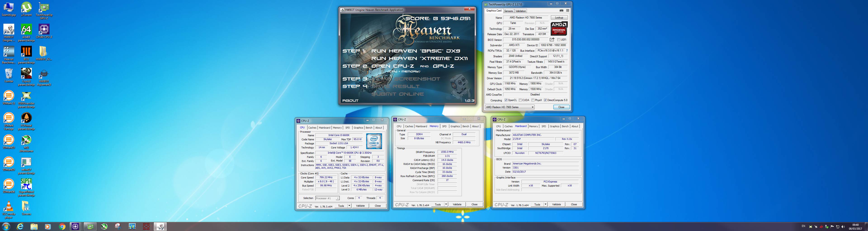Viewport: 868px width, 231px height.
Task: Select the D3DOverrider shortcut icon
Action: (26, 99)
